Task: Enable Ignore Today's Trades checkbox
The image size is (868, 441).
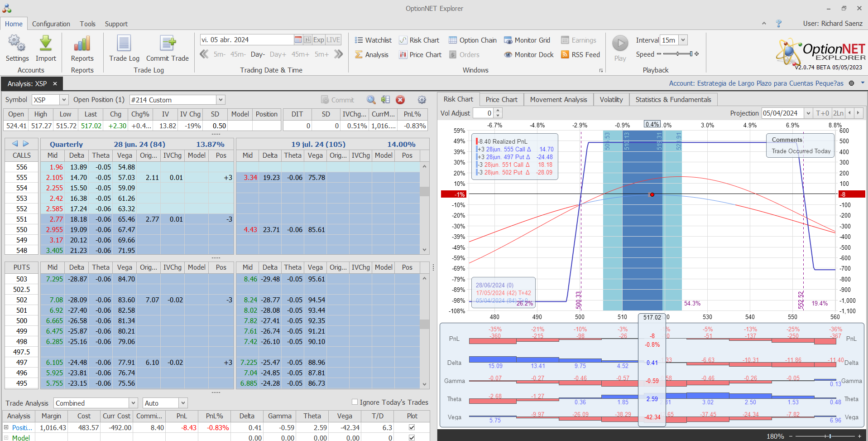Action: (x=355, y=402)
